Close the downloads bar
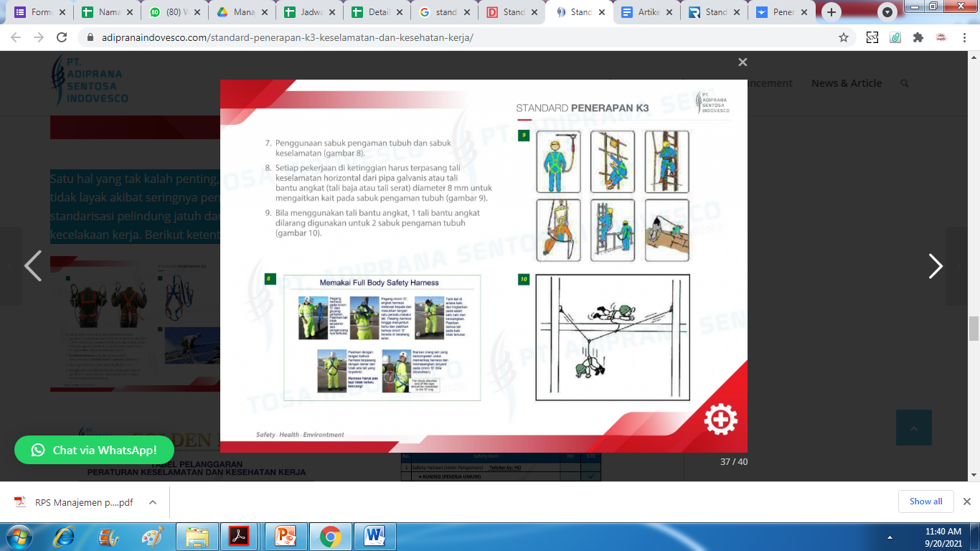The height and width of the screenshot is (551, 980). point(966,501)
